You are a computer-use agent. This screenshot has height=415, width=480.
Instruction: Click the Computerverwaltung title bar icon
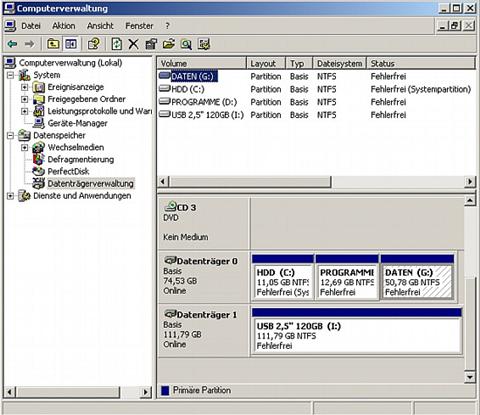pyautogui.click(x=9, y=8)
